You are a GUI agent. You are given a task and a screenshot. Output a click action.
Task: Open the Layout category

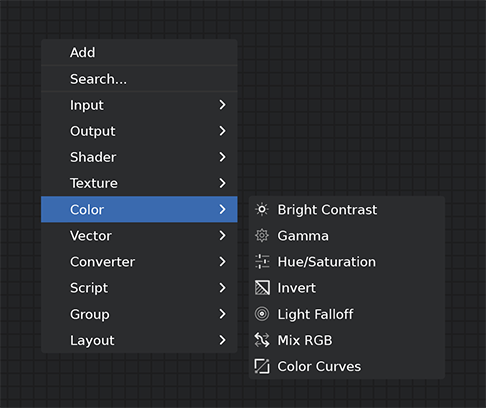[x=139, y=340]
